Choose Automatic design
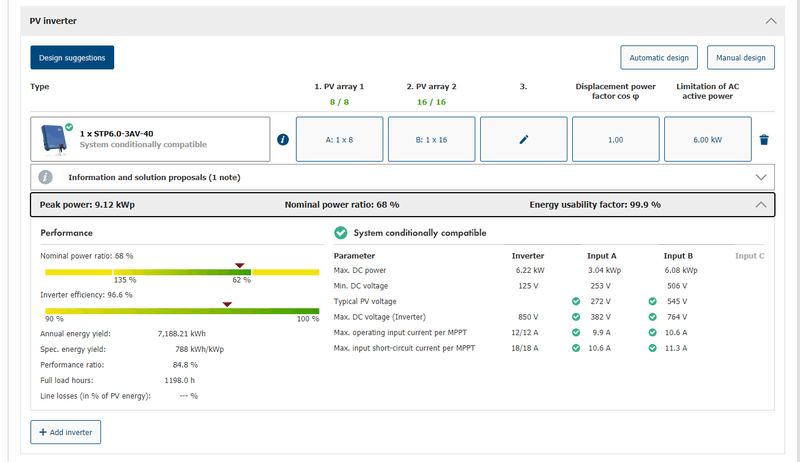Viewport: 800px width, 462px height. pos(658,58)
